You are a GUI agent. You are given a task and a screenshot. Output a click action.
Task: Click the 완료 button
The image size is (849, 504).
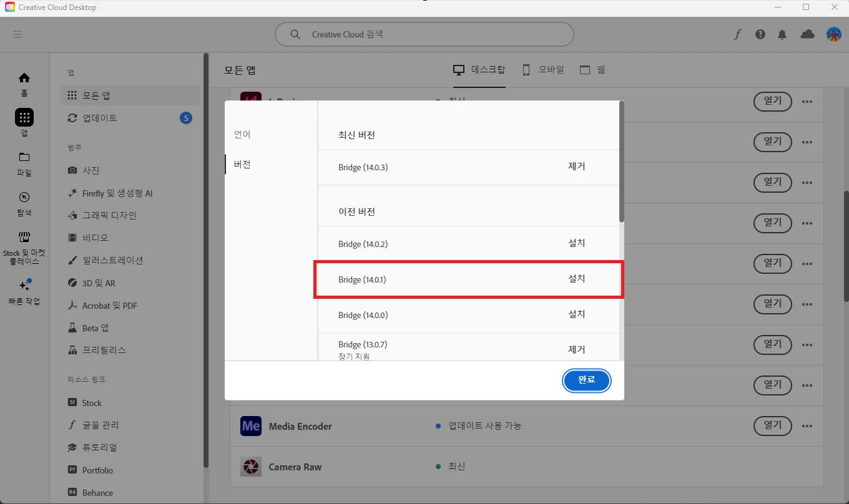[586, 380]
